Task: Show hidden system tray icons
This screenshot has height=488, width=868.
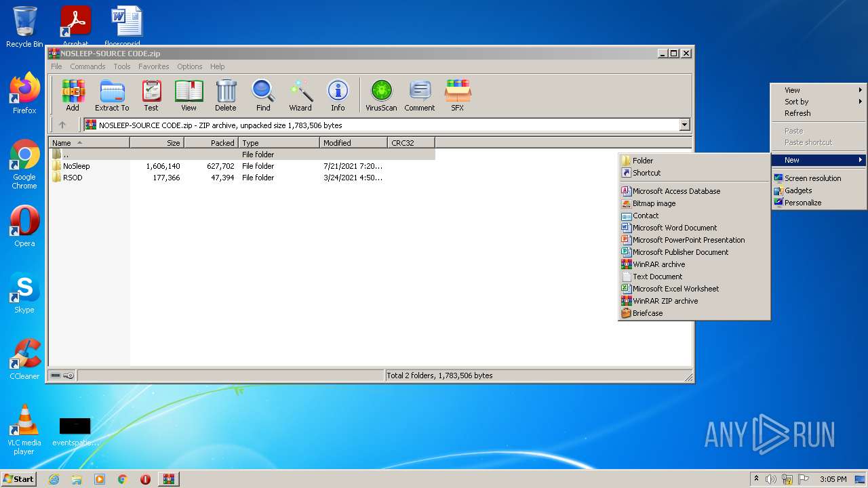Action: click(756, 479)
